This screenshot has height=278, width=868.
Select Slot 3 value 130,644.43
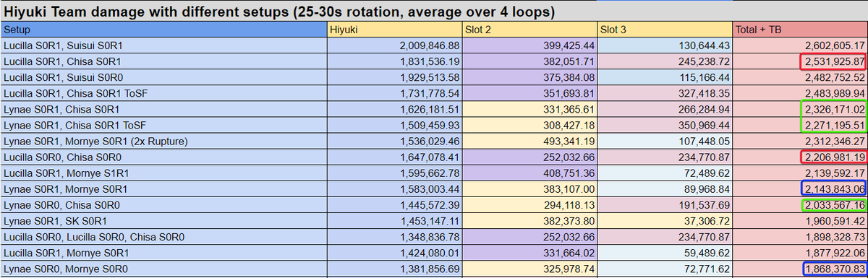click(x=665, y=45)
